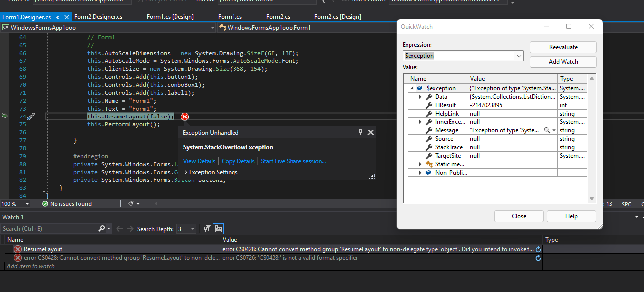Click the Help button in QuickWatch
The image size is (644, 292).
point(571,216)
